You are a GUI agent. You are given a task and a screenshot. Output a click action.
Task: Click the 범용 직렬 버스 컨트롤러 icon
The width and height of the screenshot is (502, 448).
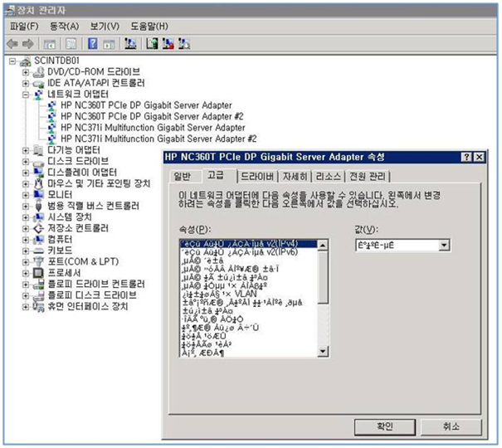pyautogui.click(x=38, y=206)
